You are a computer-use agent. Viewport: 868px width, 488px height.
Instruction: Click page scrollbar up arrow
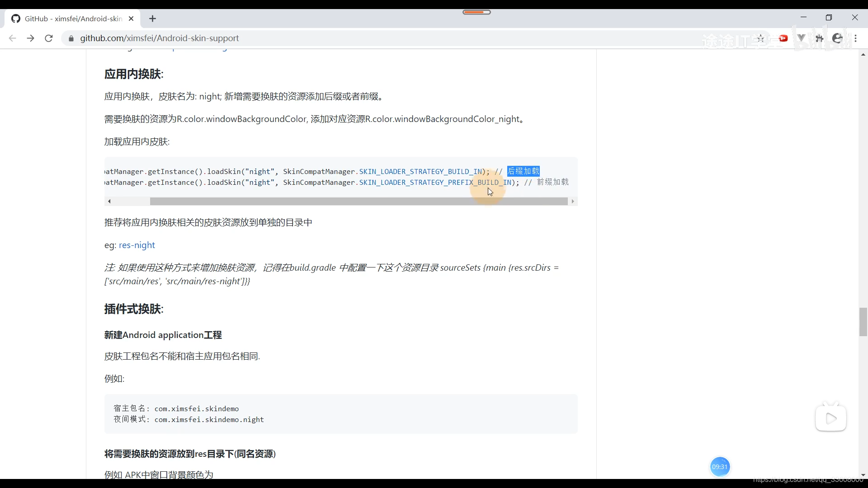[863, 54]
